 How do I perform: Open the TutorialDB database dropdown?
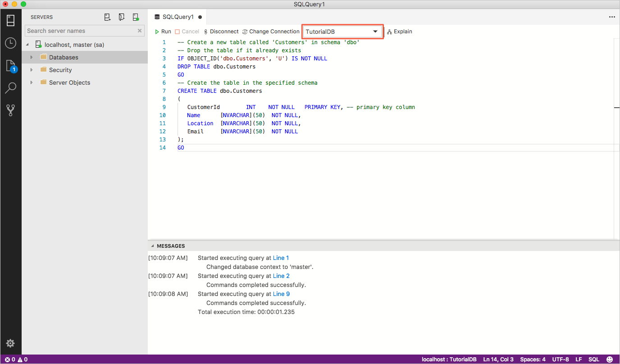pos(342,32)
